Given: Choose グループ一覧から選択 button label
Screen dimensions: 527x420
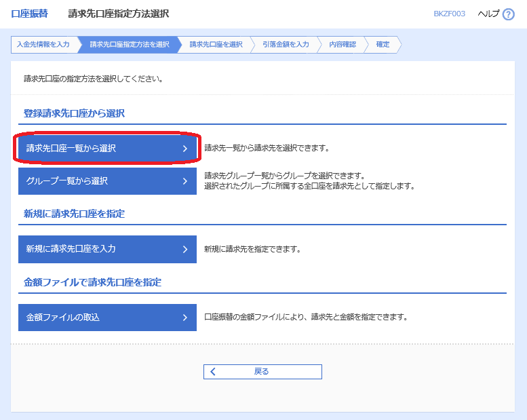Looking at the screenshot, I should [x=67, y=181].
